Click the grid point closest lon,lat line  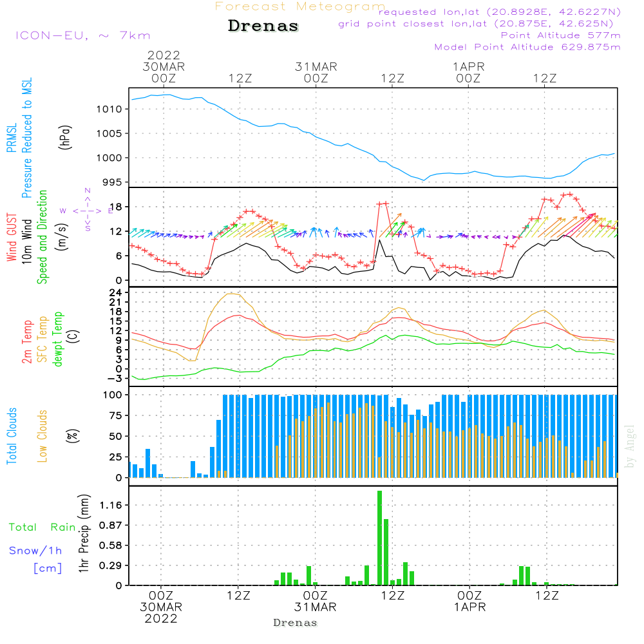(480, 24)
